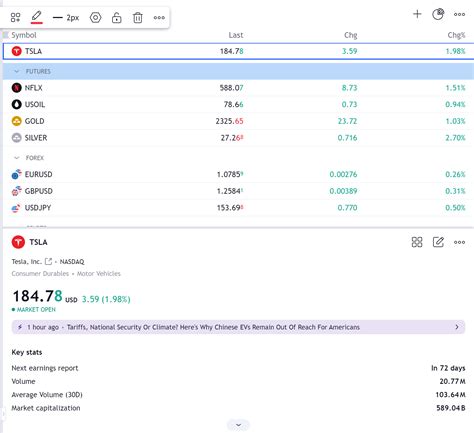Collapse the FUTURES section

point(17,71)
